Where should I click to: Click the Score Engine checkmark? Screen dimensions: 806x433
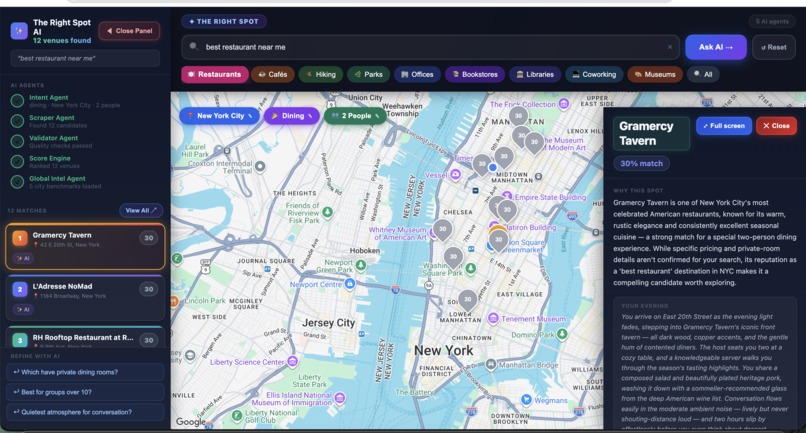point(17,161)
